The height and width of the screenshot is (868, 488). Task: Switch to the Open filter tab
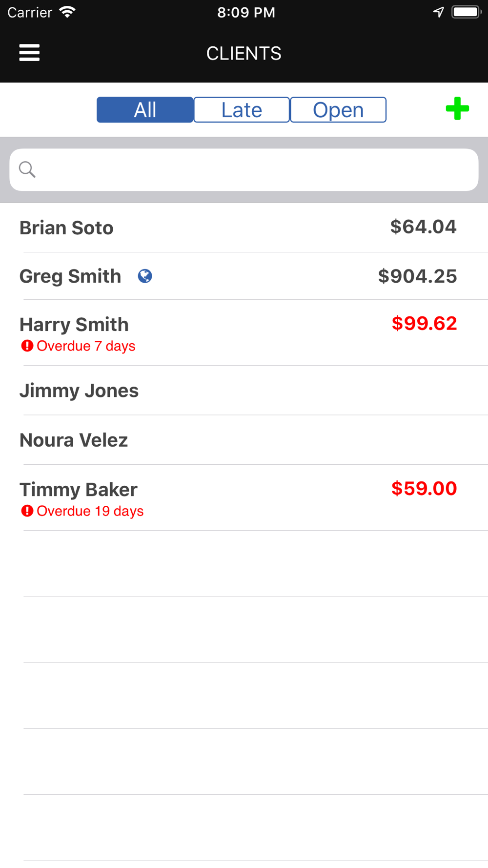click(338, 110)
